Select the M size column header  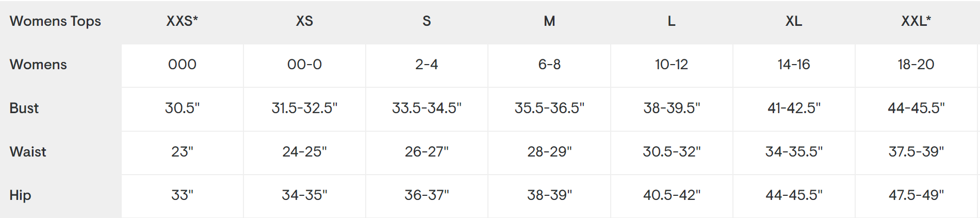pos(549,21)
